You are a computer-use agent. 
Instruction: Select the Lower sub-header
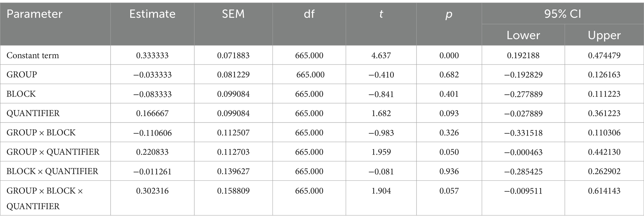click(x=523, y=35)
